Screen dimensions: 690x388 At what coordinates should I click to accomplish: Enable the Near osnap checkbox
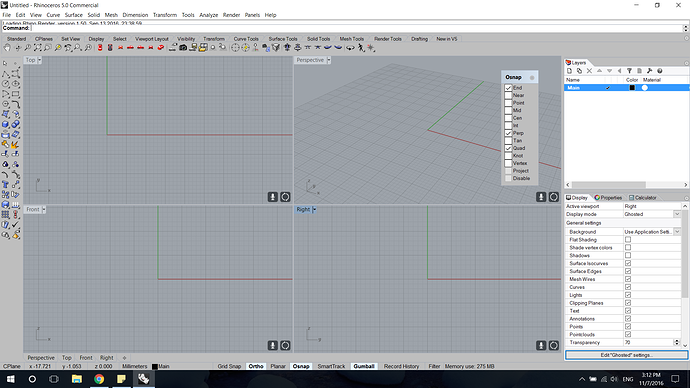pos(508,95)
